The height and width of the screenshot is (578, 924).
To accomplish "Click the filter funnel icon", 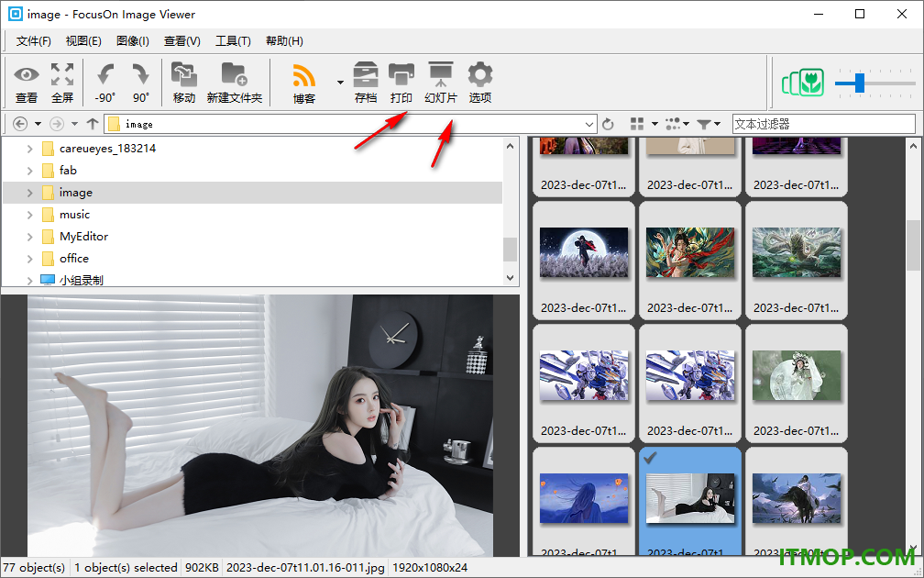I will (704, 124).
